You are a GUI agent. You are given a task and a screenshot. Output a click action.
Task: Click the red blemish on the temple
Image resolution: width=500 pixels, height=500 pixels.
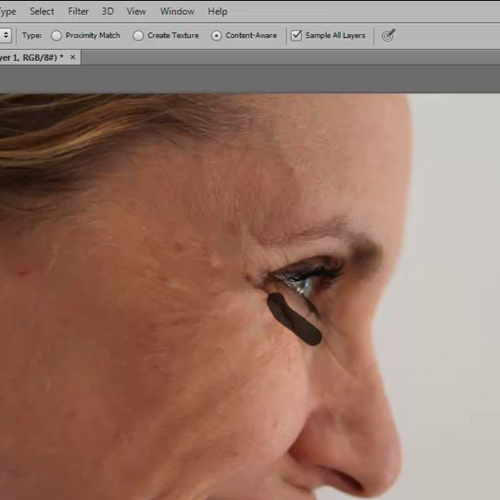coord(22,272)
